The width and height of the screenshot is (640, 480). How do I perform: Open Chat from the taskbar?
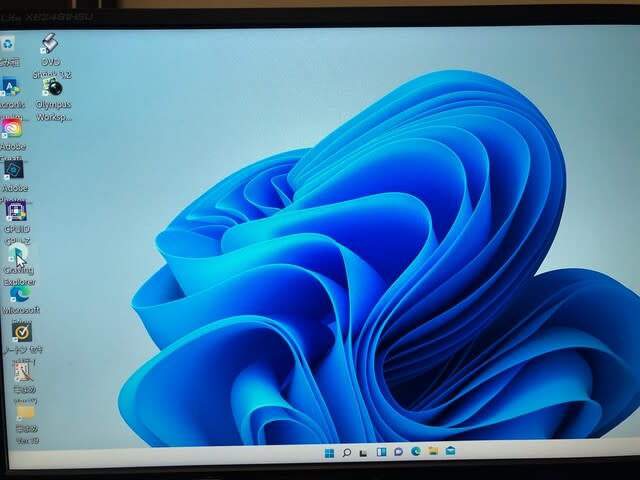tap(398, 452)
